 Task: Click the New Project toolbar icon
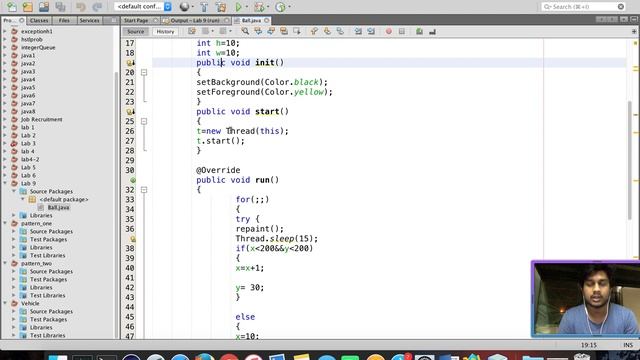(x=27, y=7)
